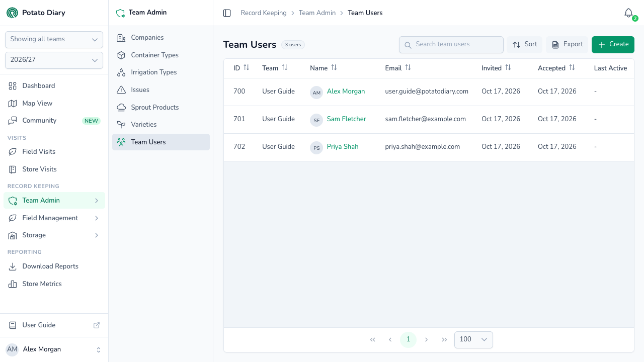Sort table by Accepted column arrows

tap(572, 67)
